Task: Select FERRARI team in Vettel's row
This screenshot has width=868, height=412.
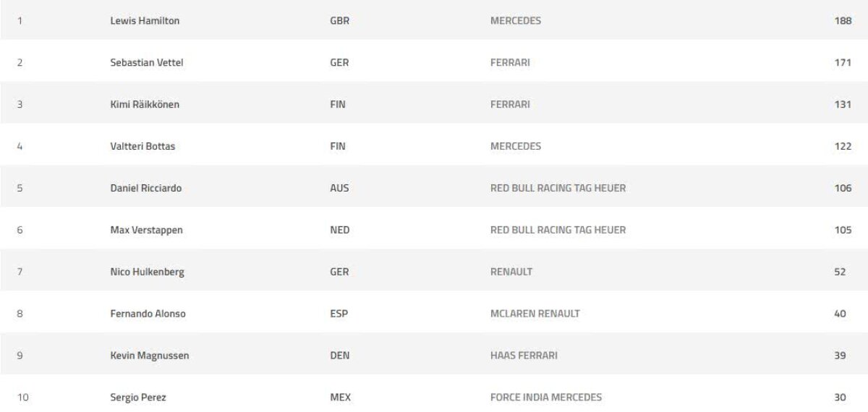Action: coord(510,63)
